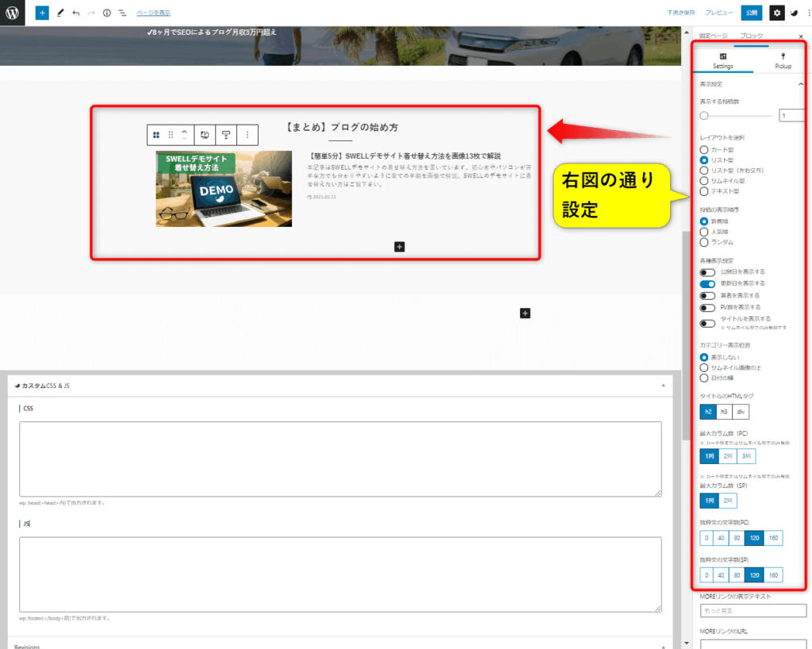Open the block inserter plus button
This screenshot has height=649, width=812.
[x=42, y=13]
